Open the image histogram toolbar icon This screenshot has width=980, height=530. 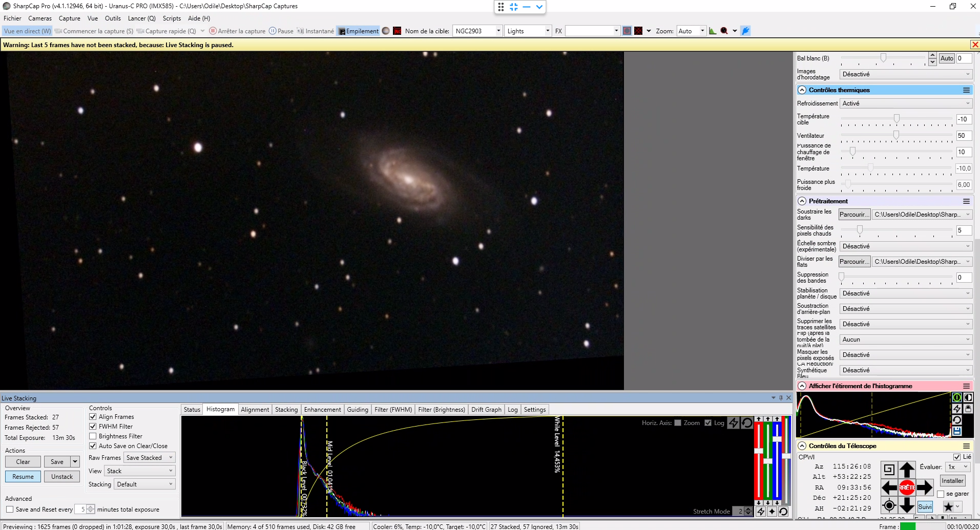713,31
